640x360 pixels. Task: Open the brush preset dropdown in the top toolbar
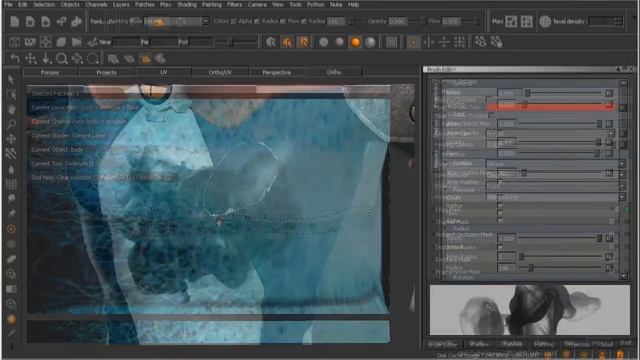tap(206, 21)
